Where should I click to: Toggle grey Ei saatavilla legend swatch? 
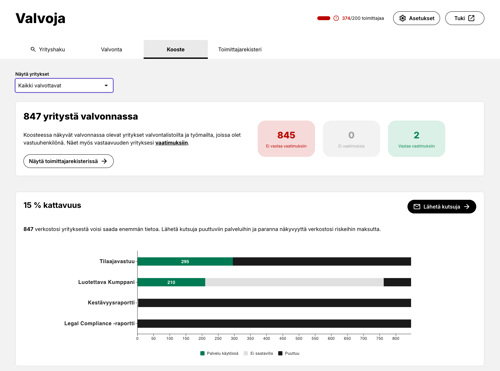246,353
